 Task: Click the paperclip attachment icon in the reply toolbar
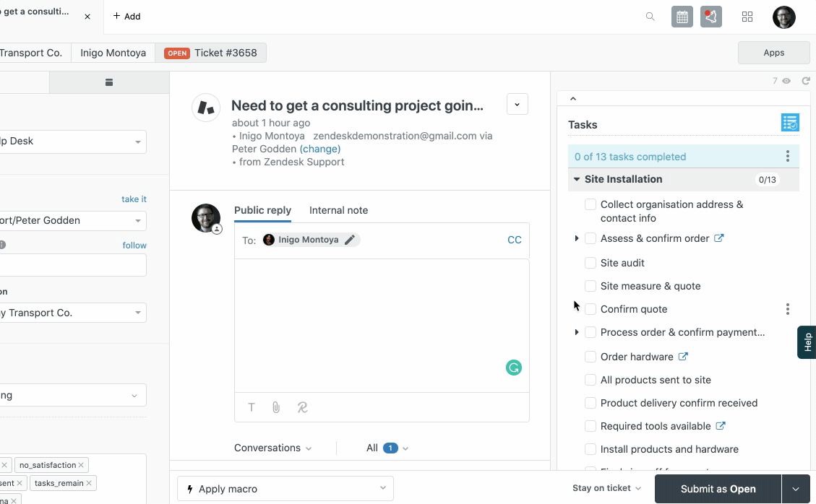click(275, 407)
